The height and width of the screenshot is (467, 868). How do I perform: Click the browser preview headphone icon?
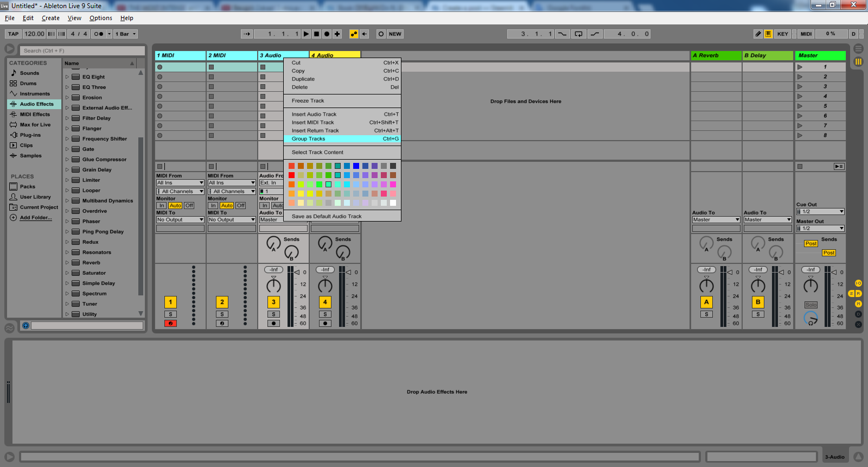click(x=25, y=325)
